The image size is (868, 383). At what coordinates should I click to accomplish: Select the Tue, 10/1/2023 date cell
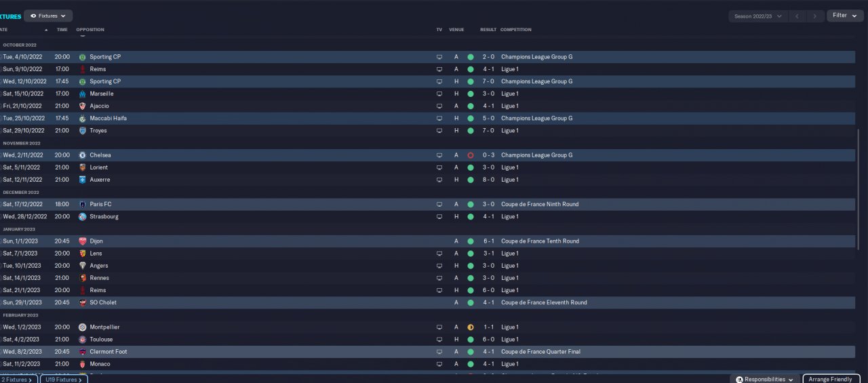click(x=22, y=266)
